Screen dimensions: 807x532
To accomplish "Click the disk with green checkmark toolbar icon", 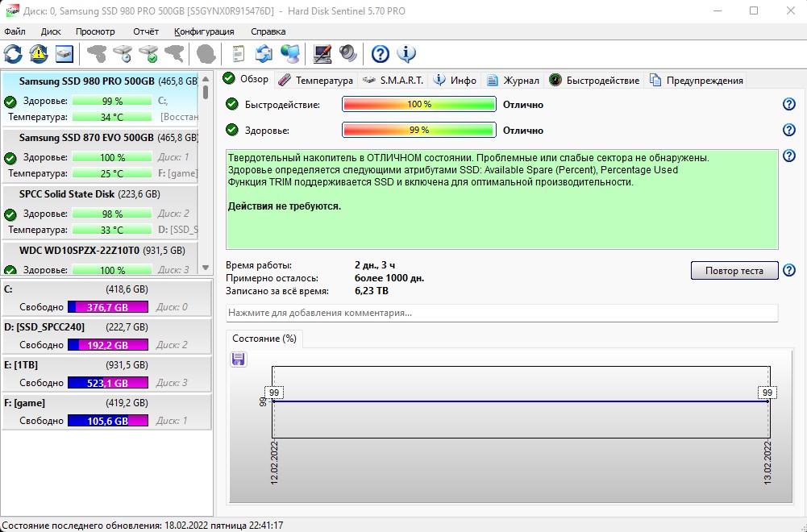I will click(x=148, y=53).
